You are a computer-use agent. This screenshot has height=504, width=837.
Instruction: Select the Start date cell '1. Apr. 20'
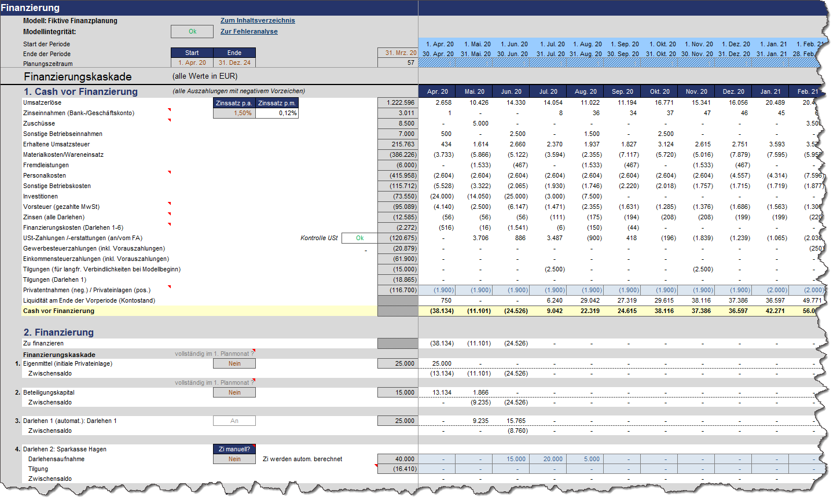(x=192, y=62)
